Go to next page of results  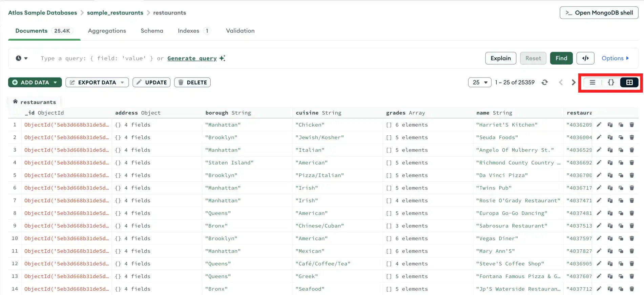(573, 83)
